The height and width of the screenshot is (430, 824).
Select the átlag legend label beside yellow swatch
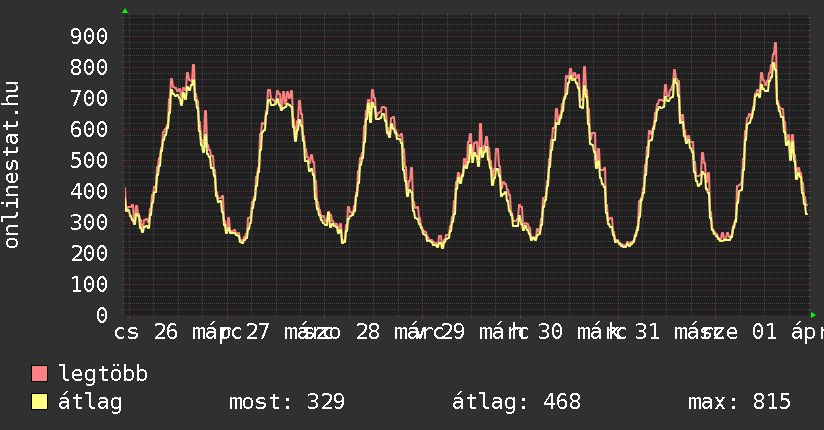coord(90,402)
